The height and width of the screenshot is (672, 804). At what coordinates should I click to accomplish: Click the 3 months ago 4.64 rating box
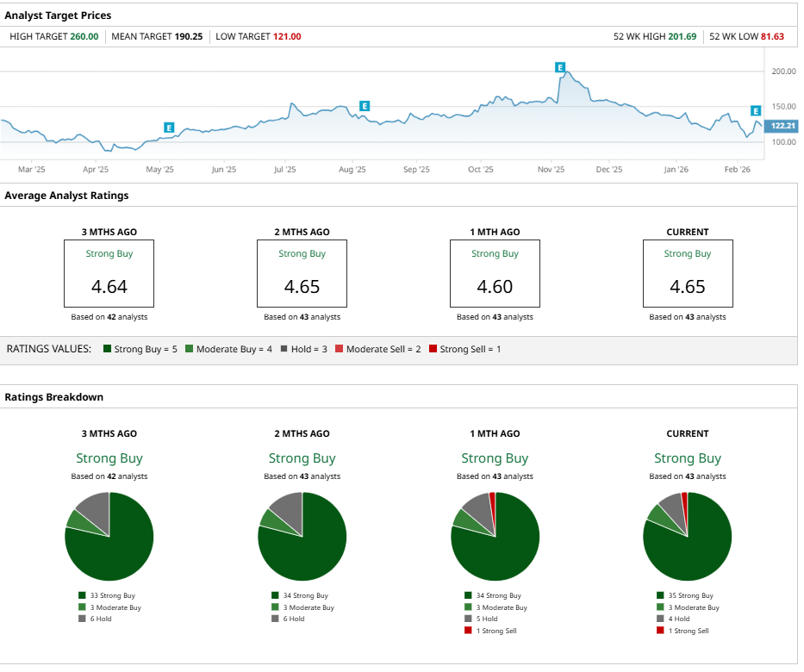109,273
